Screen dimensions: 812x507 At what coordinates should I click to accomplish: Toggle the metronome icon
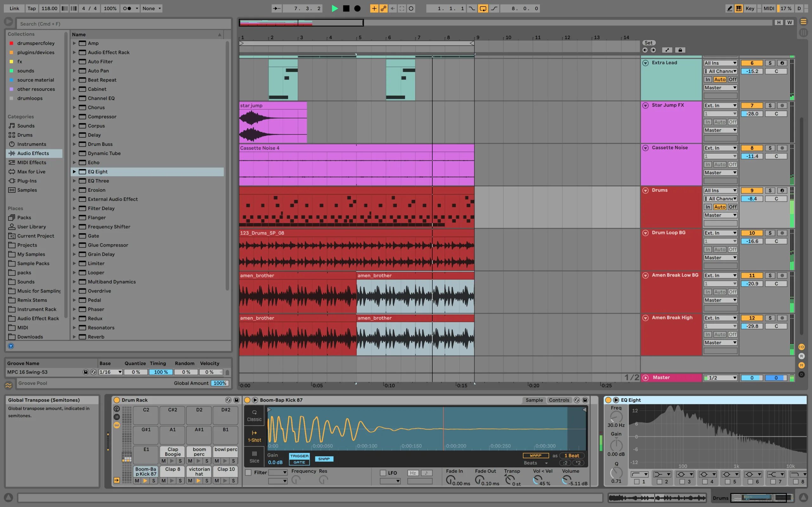tap(127, 8)
